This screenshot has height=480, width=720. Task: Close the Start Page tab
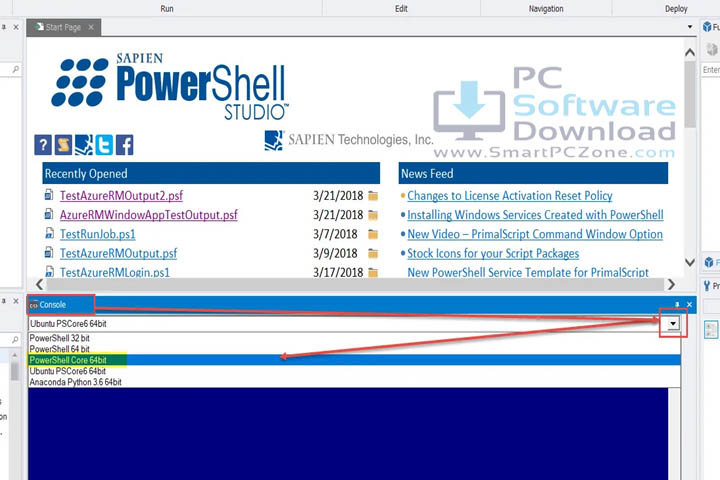91,27
